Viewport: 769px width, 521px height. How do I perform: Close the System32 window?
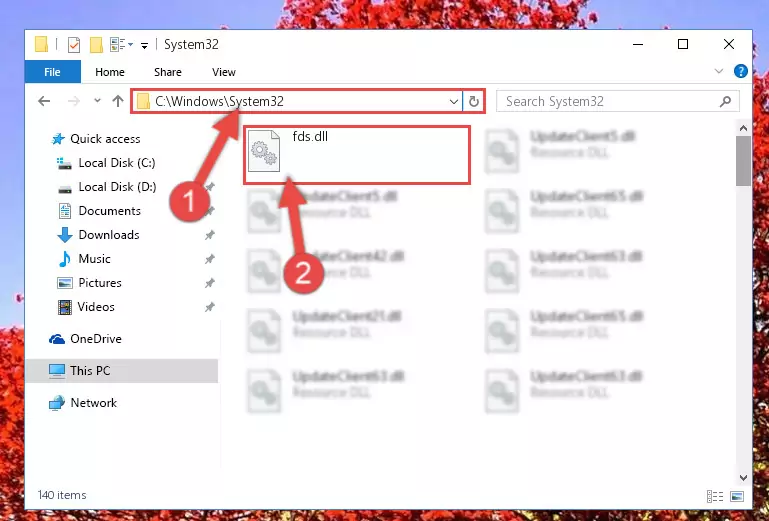pyautogui.click(x=729, y=45)
